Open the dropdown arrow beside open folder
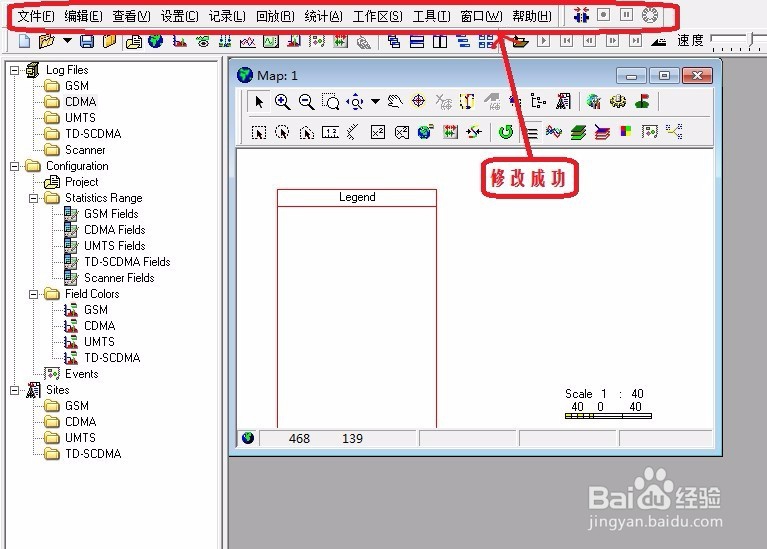 tap(68, 41)
